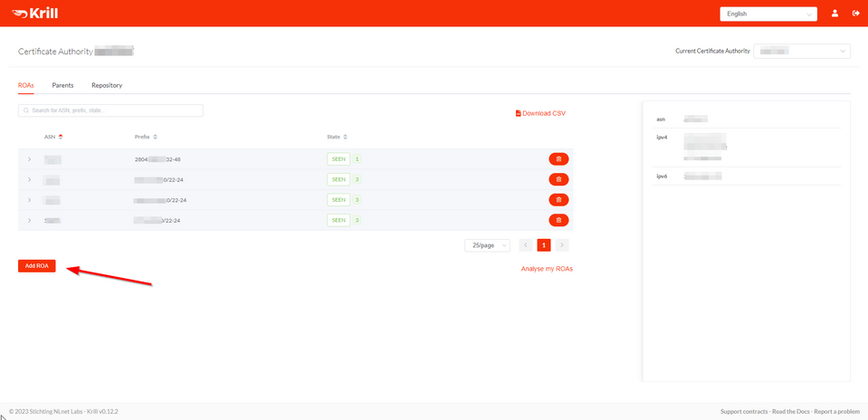Viewport: 868px width, 420px height.
Task: Delete the second ROA row with trash icon
Action: pos(558,179)
